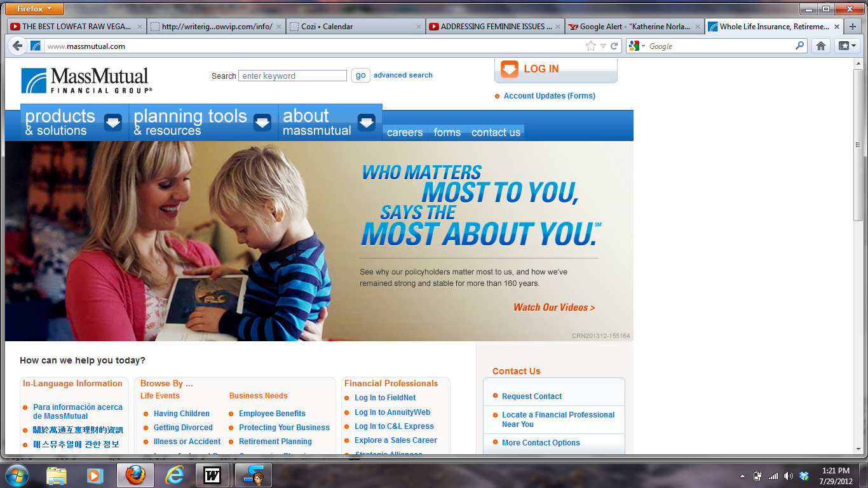This screenshot has height=488, width=868.
Task: Close the Google Alert tab
Action: [698, 27]
